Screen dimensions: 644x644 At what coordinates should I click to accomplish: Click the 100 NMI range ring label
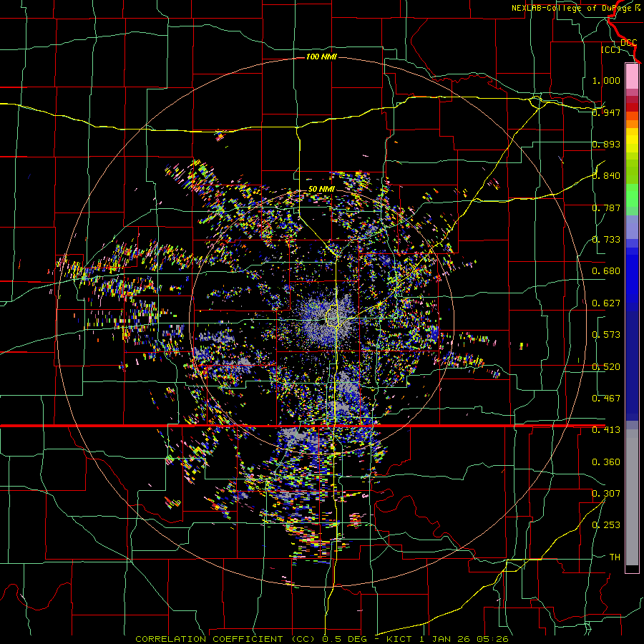click(321, 57)
